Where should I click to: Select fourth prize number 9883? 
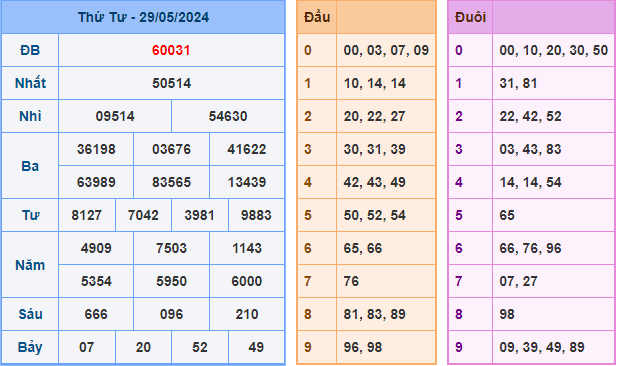point(256,215)
